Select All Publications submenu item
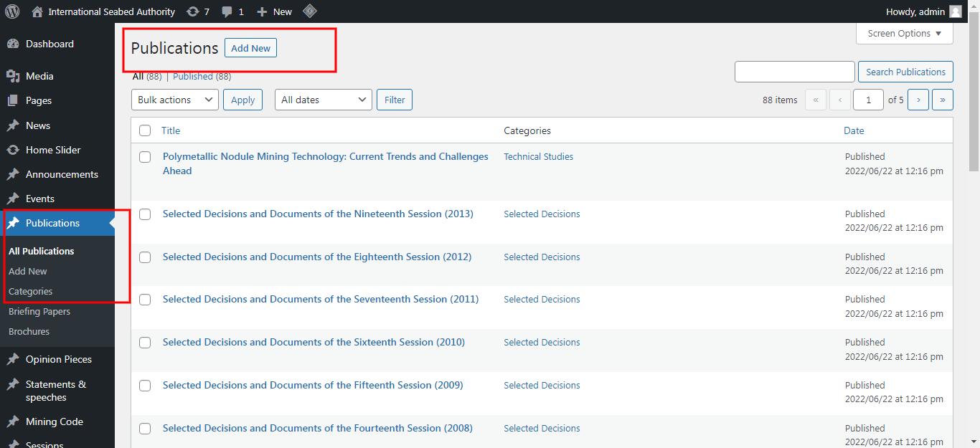The width and height of the screenshot is (980, 448). (x=42, y=251)
